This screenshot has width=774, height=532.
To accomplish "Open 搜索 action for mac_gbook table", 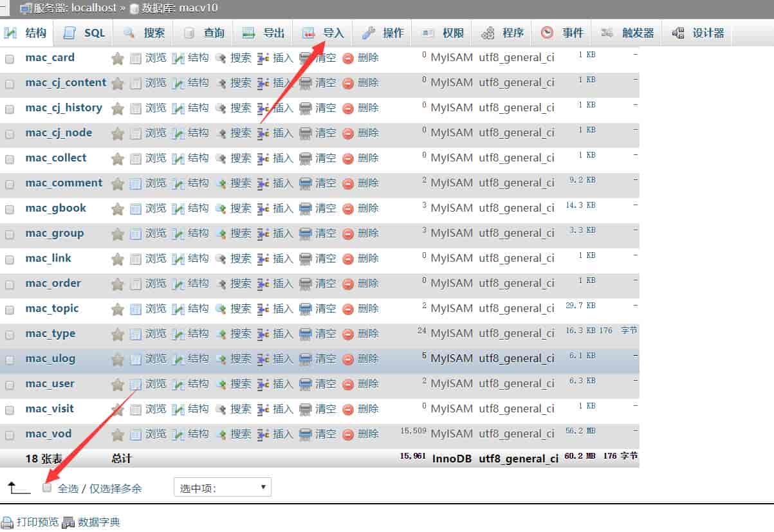I will click(241, 208).
